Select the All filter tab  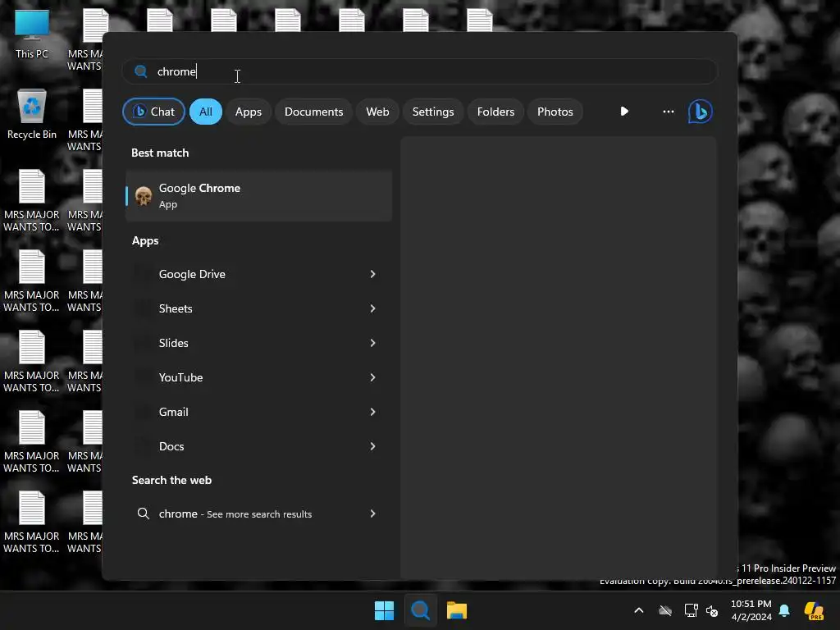206,112
